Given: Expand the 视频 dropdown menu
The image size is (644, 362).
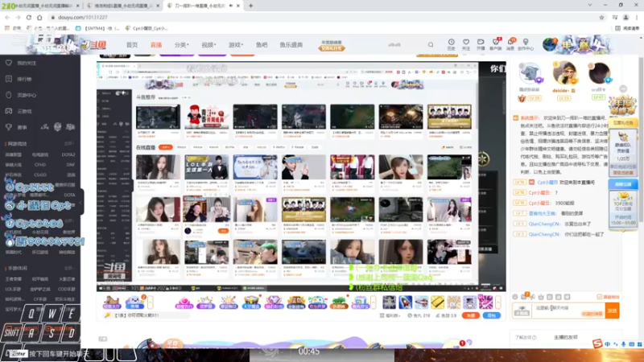Looking at the screenshot, I should (208, 45).
